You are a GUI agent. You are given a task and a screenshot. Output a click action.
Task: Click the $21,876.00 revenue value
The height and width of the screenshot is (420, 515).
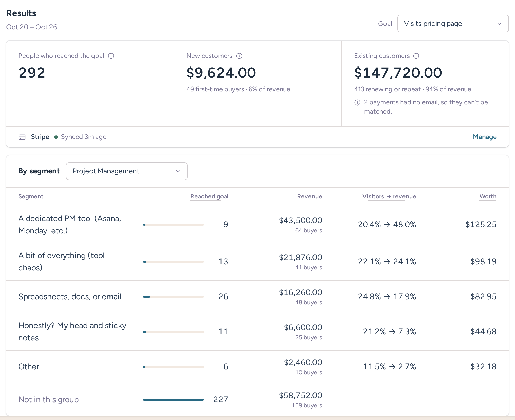click(301, 257)
